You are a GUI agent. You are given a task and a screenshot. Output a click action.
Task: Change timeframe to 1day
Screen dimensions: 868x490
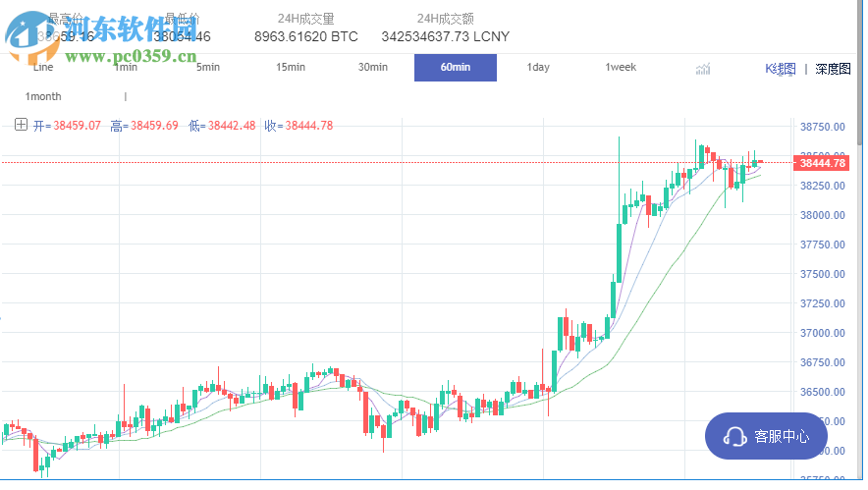[x=538, y=68]
